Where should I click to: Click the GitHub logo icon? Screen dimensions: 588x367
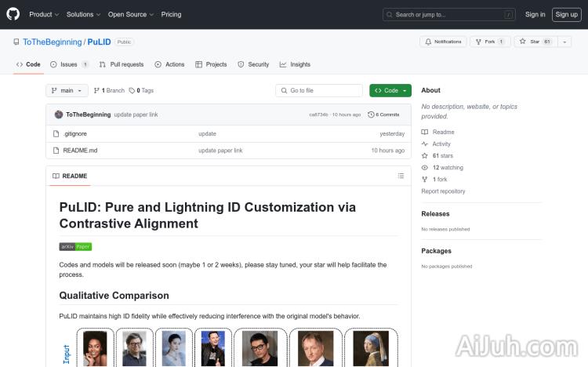point(13,14)
